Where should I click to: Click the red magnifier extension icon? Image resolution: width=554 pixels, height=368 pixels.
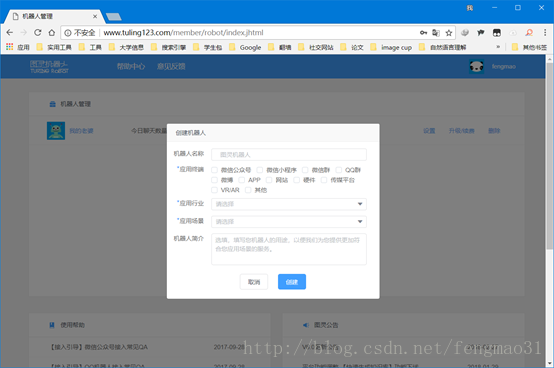coord(529,33)
